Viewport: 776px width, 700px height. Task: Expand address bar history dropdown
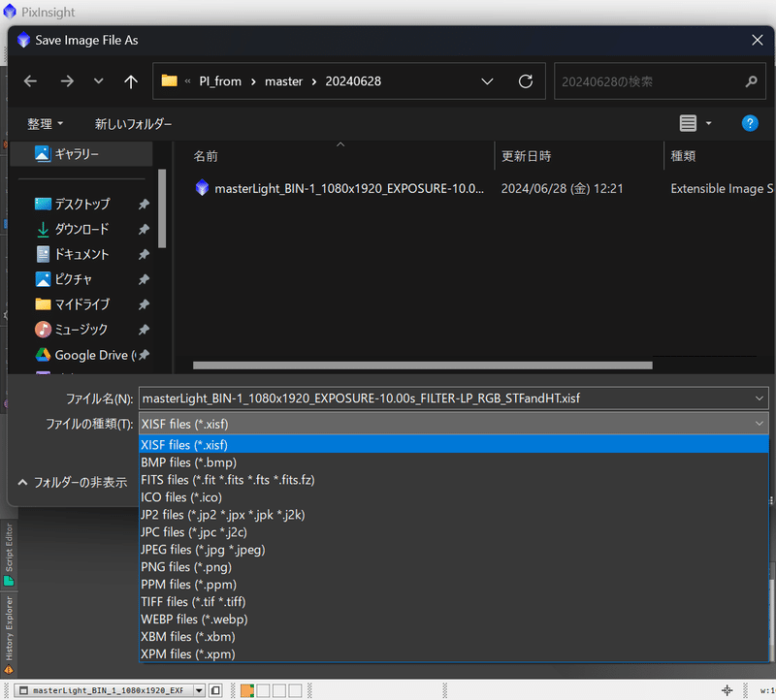tap(487, 81)
